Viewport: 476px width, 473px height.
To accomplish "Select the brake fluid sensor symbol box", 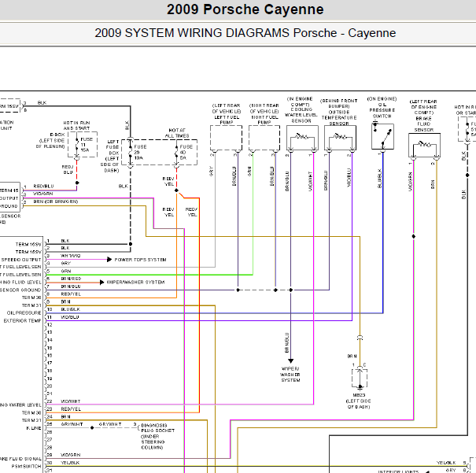I will (x=424, y=145).
